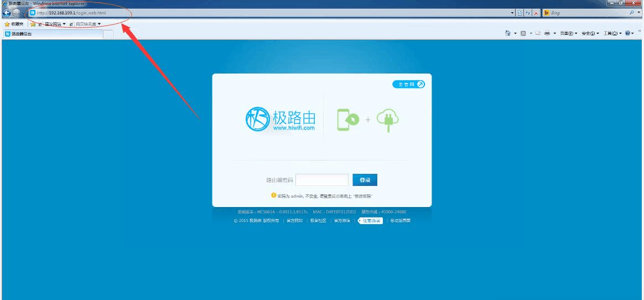Screen dimensions: 644x300
Task: Open a new tab with the blank tab button
Action: click(x=108, y=34)
